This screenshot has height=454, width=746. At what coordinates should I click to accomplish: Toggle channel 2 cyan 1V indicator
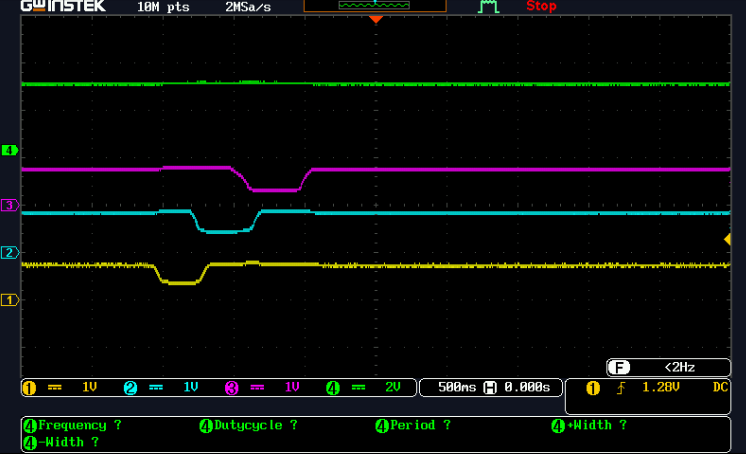click(163, 387)
